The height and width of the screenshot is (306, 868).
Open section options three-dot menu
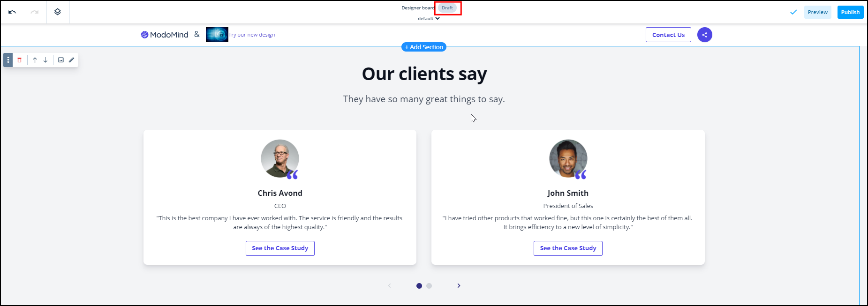[8, 60]
